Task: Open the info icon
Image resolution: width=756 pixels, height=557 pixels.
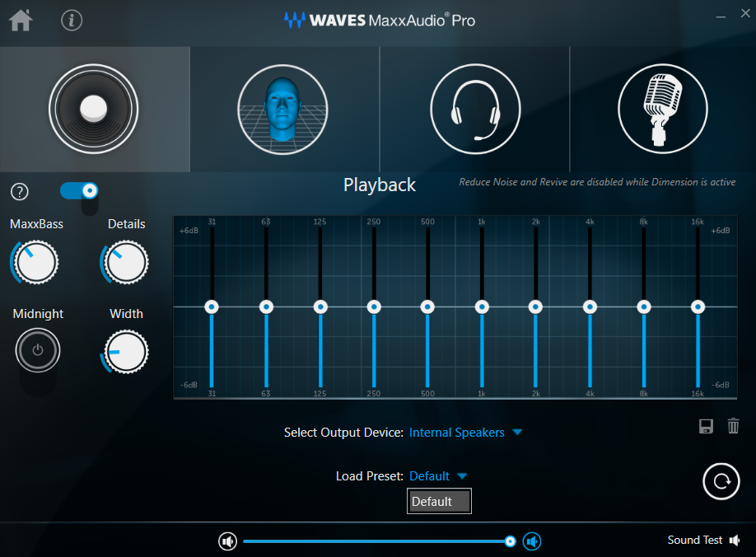Action: pos(72,21)
